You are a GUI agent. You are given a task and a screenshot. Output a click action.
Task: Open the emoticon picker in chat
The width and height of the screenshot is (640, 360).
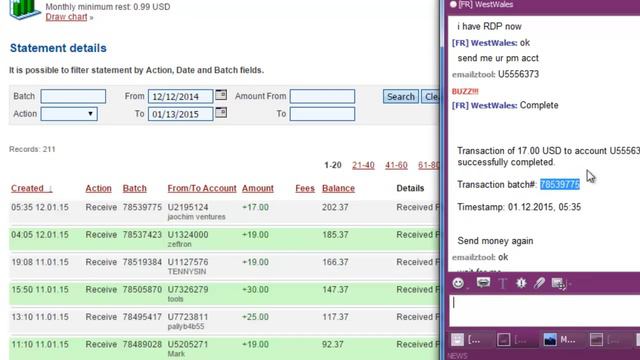click(458, 283)
